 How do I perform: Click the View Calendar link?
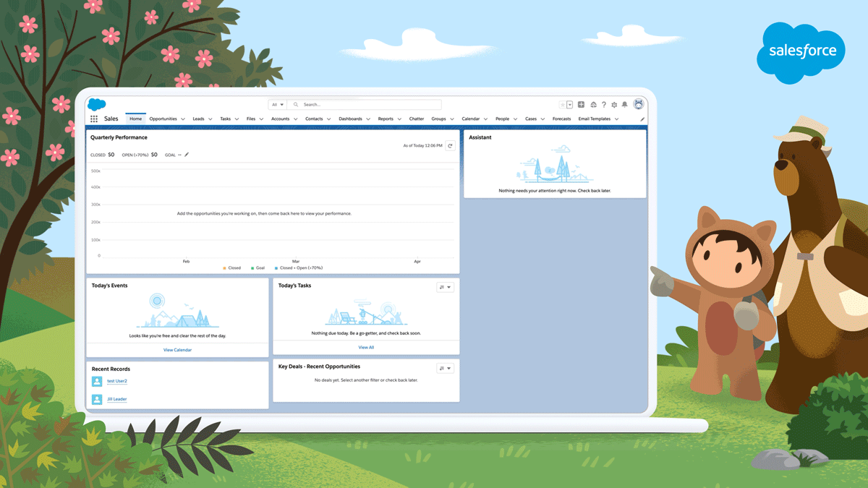(x=177, y=350)
